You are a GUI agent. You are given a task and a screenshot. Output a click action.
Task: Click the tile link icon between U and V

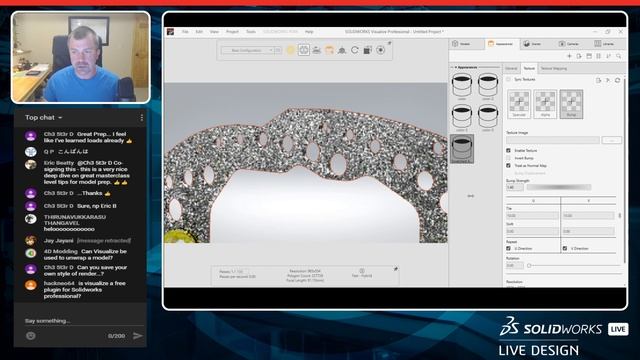tap(620, 216)
